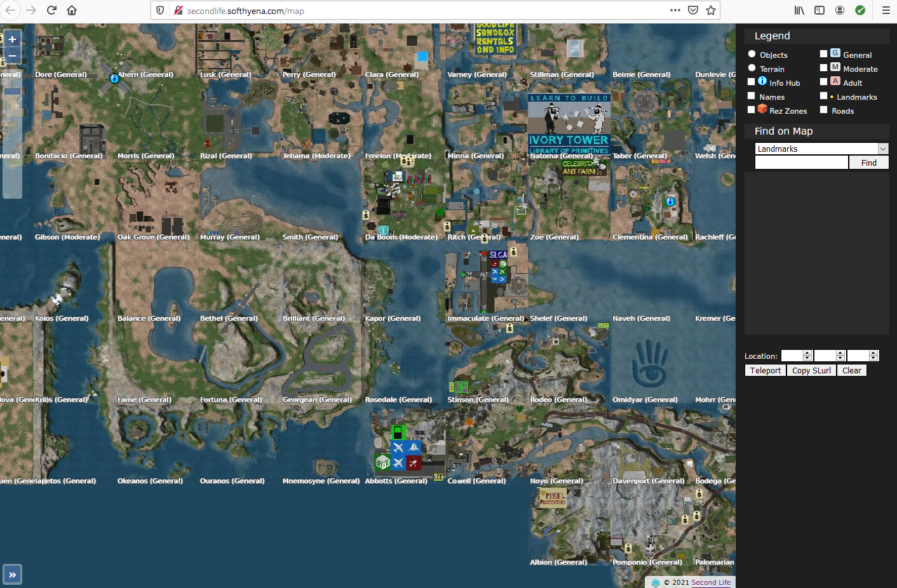Click the Rez Zones cube icon in the Legend
The image size is (897, 588).
pos(762,109)
